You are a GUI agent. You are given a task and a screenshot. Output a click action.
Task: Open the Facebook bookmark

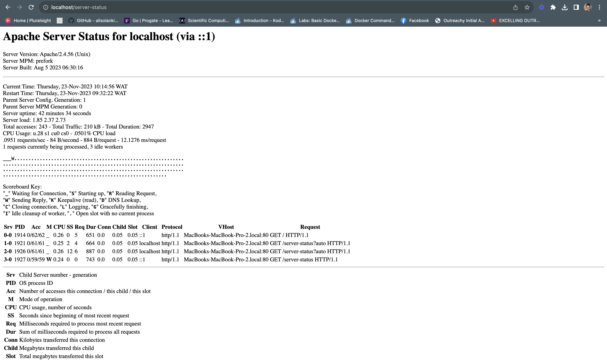[415, 21]
